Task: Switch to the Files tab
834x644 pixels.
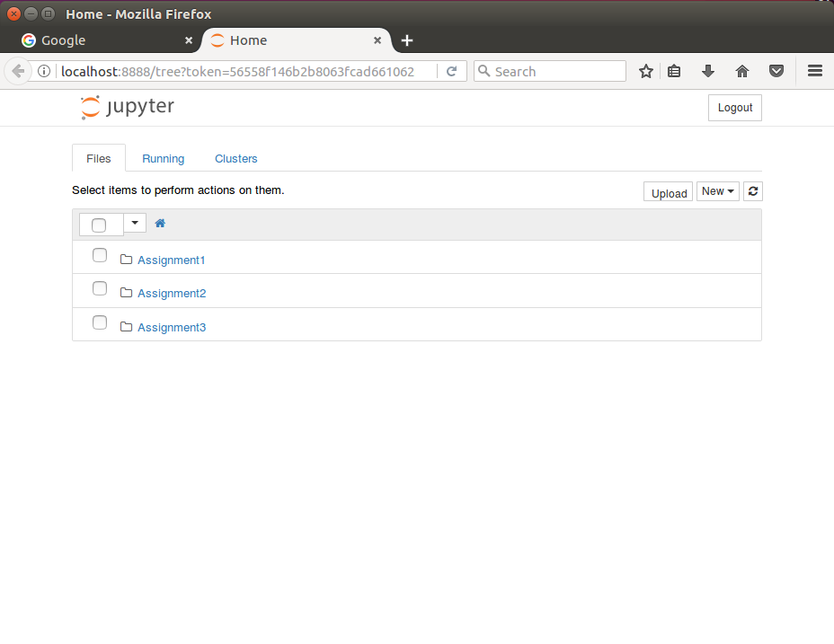Action: click(x=98, y=158)
